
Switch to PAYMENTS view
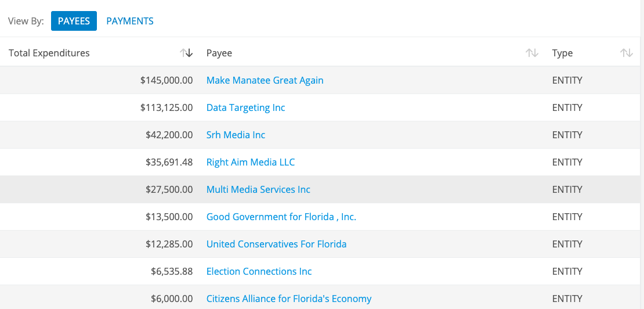[130, 21]
